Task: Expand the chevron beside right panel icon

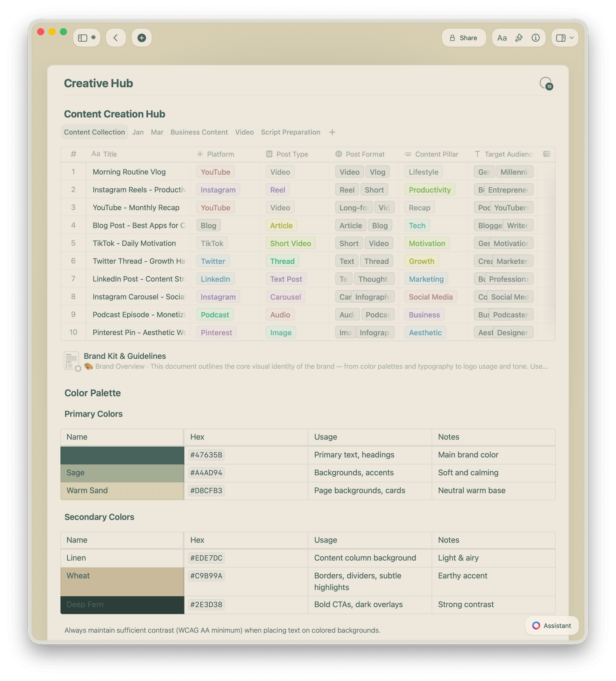Action: [x=572, y=38]
